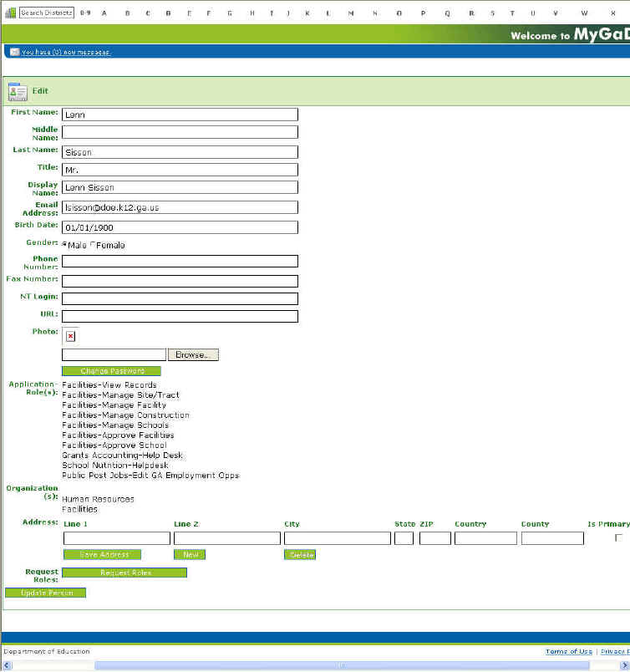Image resolution: width=630 pixels, height=672 pixels.
Task: Click the address ZIP field
Action: [435, 538]
